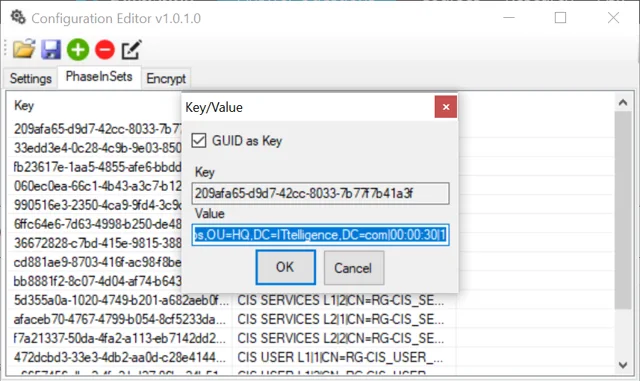This screenshot has height=381, width=640.
Task: Switch to the Settings tab
Action: (31, 78)
